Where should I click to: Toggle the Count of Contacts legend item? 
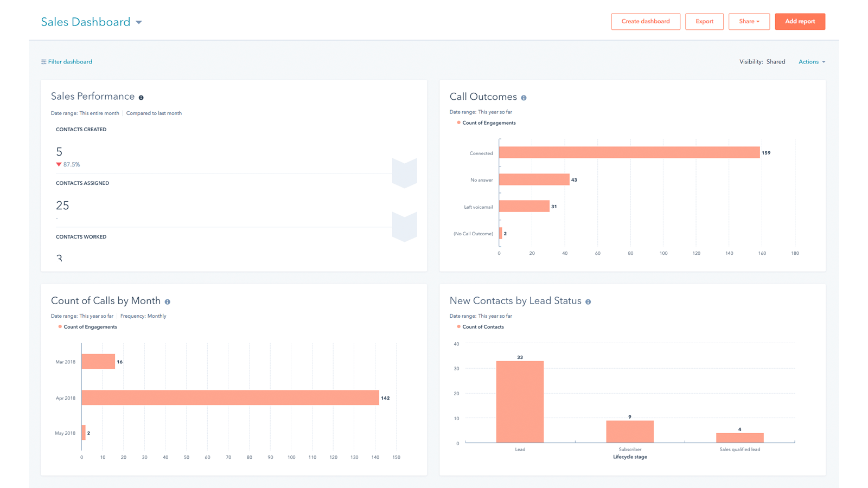click(x=482, y=327)
